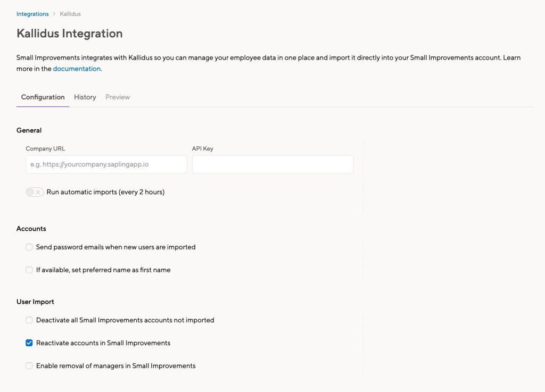The width and height of the screenshot is (545, 392).
Task: Focus the API Key input field
Action: pyautogui.click(x=272, y=164)
